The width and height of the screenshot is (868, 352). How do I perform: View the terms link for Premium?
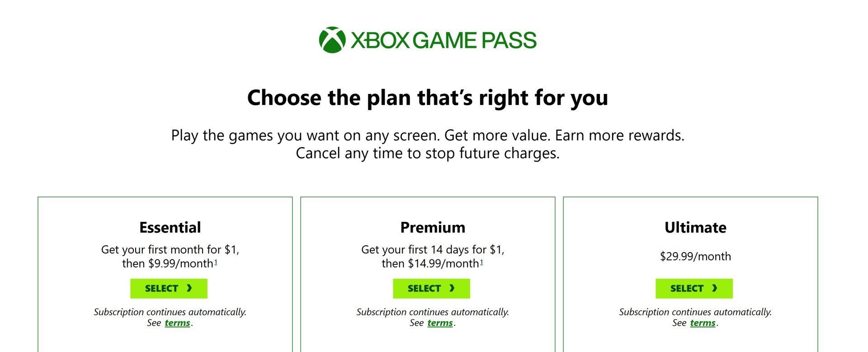[x=440, y=323]
